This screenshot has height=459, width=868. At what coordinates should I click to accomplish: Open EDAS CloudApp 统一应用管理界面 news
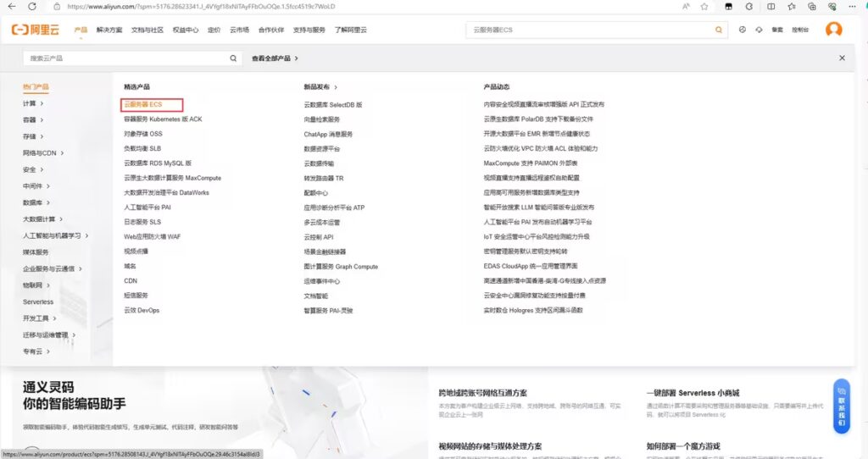tap(531, 266)
